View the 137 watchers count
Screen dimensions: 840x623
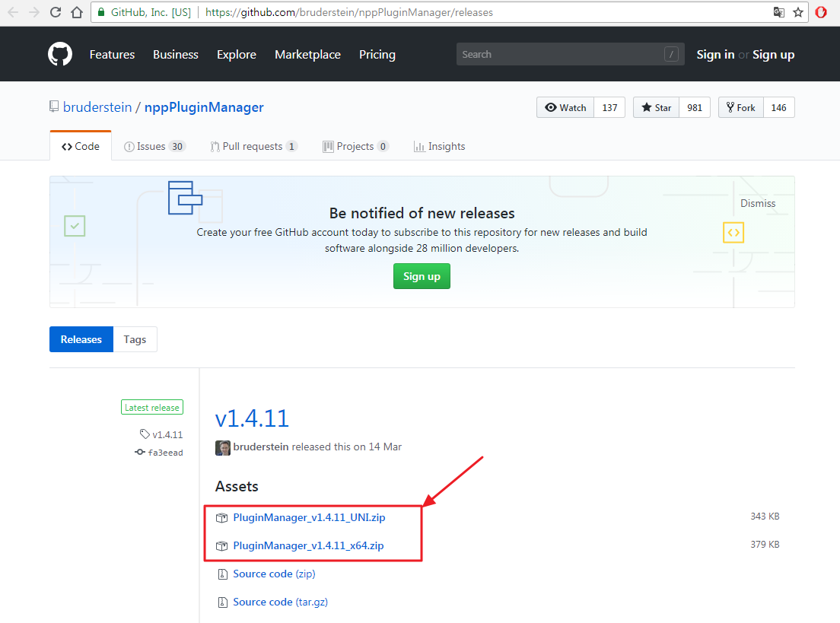[x=609, y=108]
